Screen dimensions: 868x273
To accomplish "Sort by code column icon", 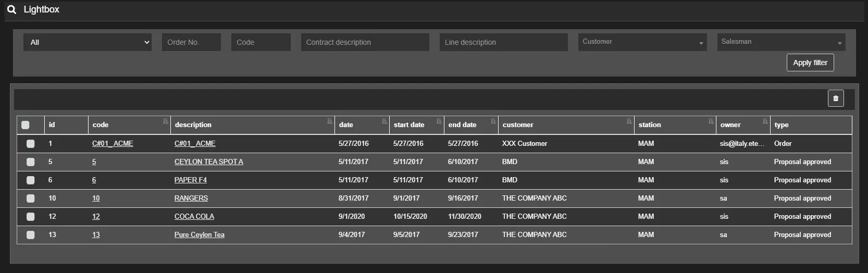I will point(166,121).
